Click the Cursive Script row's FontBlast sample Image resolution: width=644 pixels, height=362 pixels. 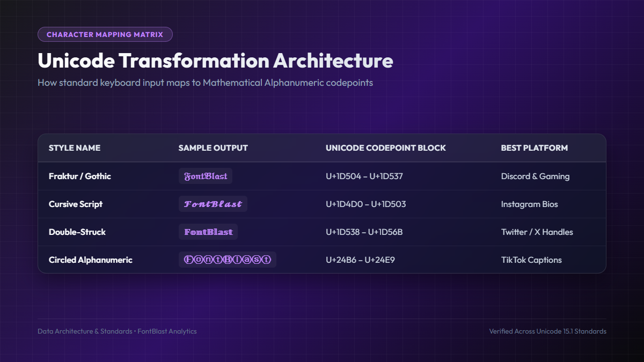click(x=213, y=204)
